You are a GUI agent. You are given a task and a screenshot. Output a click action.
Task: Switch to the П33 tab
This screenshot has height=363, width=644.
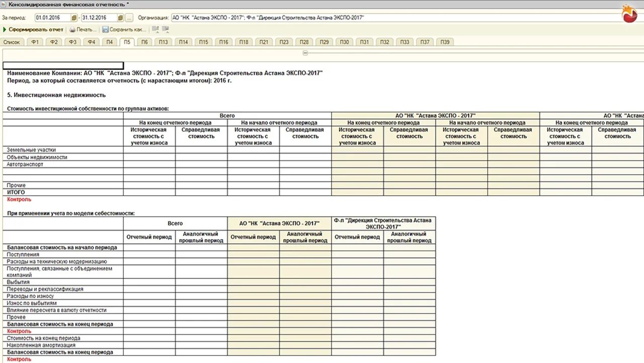click(x=405, y=42)
